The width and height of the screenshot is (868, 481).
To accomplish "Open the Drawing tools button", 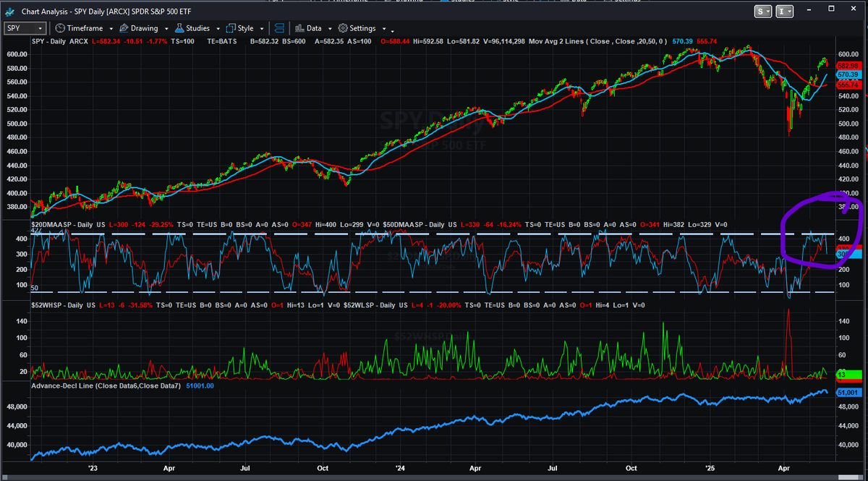I will click(139, 28).
